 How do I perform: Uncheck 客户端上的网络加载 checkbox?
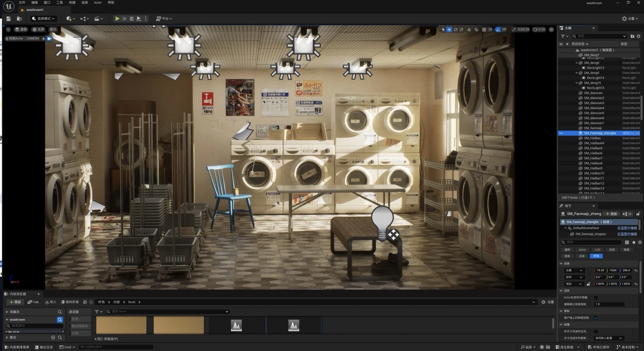[596, 318]
